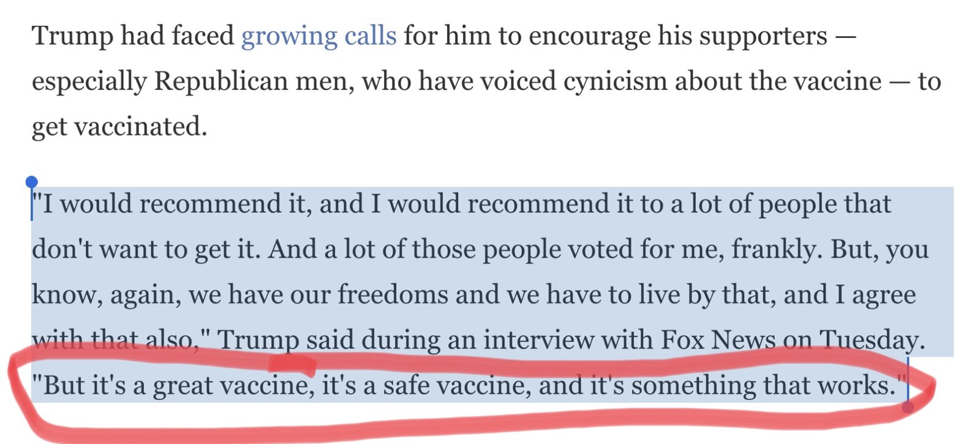Tap the blue selection start handle
Viewport: 980px width, 444px height.
point(32,182)
